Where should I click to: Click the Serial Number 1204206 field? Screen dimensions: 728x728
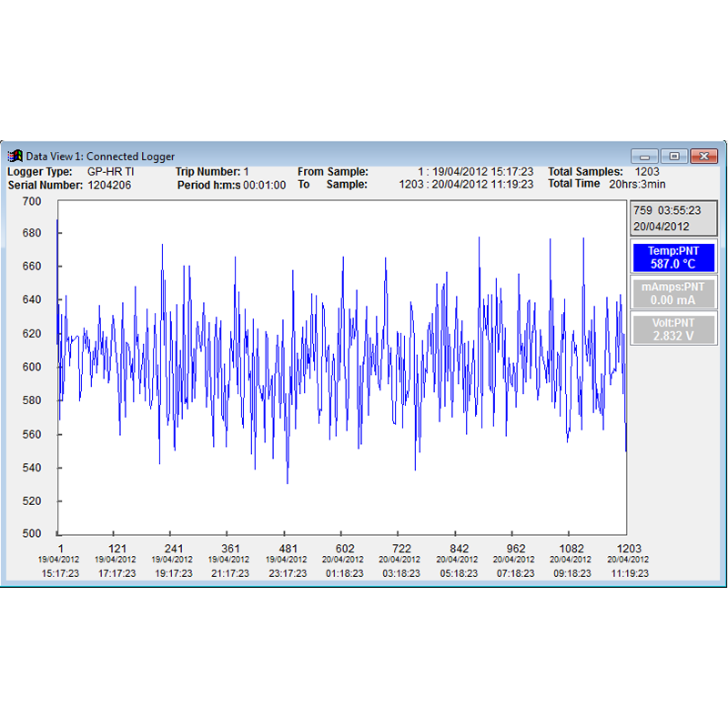coord(109,186)
